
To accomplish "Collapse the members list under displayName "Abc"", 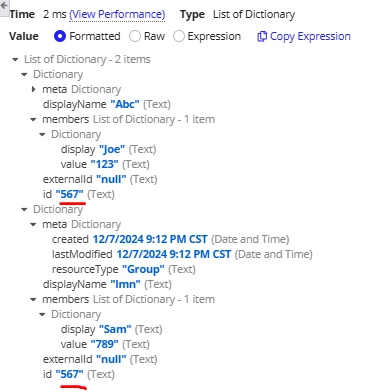I will tap(33, 120).
